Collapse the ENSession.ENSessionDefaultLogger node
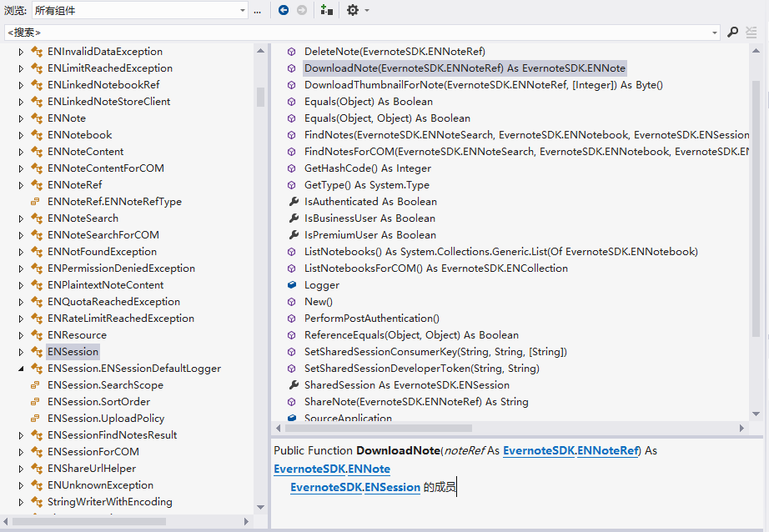 [x=21, y=369]
